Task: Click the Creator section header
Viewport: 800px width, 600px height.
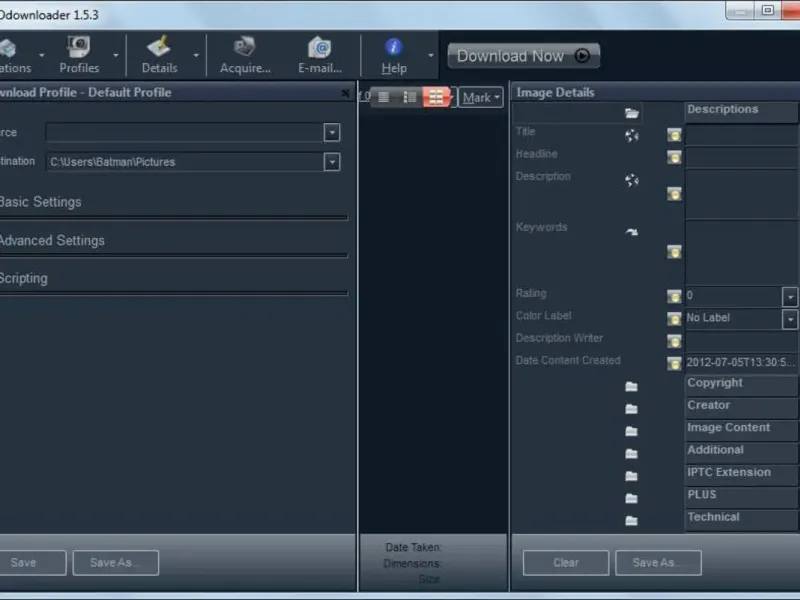Action: coord(741,408)
